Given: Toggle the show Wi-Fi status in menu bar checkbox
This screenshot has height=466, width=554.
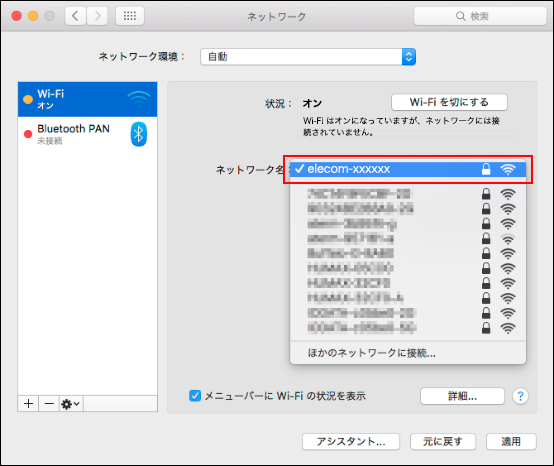Looking at the screenshot, I should pyautogui.click(x=195, y=396).
